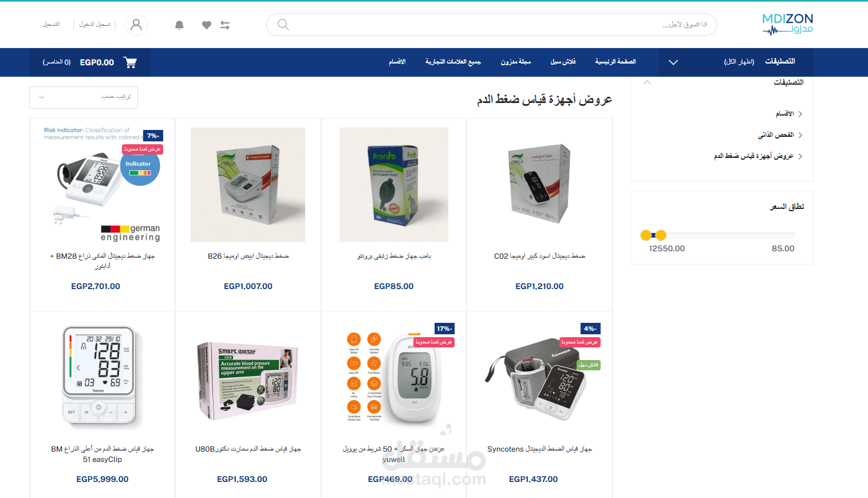Expand the categories chevron in navigation bar
The image size is (868, 498).
click(x=673, y=62)
